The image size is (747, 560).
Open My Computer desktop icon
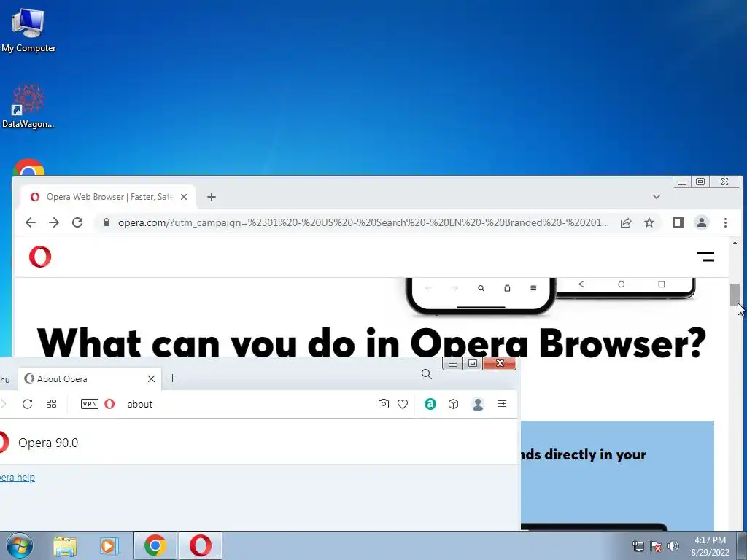(x=28, y=30)
